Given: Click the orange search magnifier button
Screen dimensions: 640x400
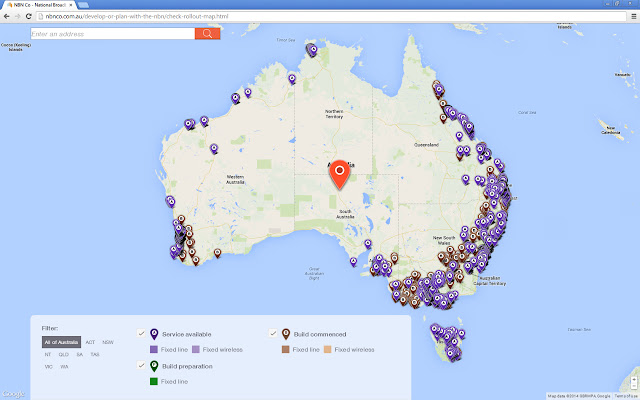Looking at the screenshot, I should coord(207,33).
